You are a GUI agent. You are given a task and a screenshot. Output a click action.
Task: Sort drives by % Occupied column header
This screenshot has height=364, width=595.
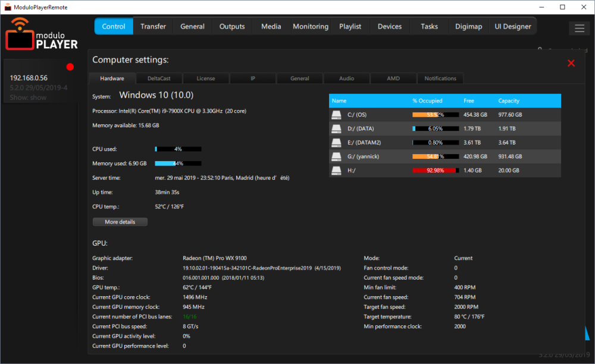pos(427,101)
